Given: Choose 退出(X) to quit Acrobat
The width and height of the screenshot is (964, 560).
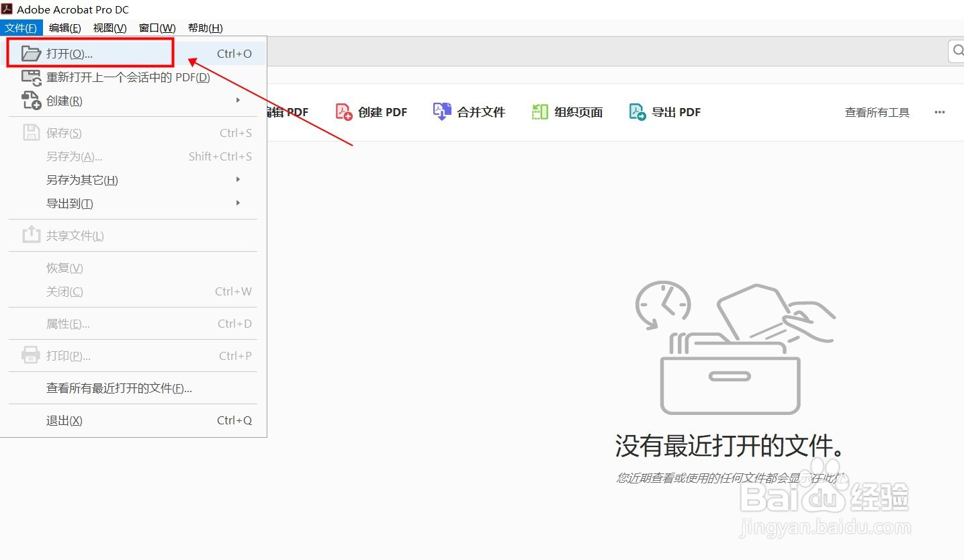Looking at the screenshot, I should 133,420.
